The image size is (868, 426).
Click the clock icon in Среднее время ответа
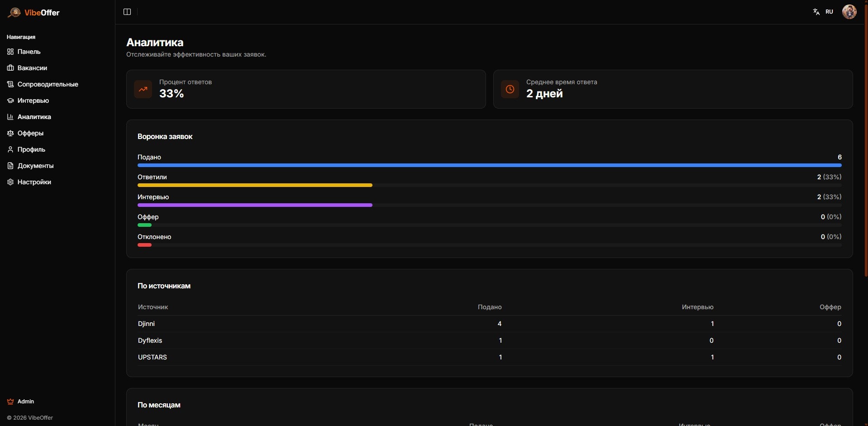(x=510, y=89)
